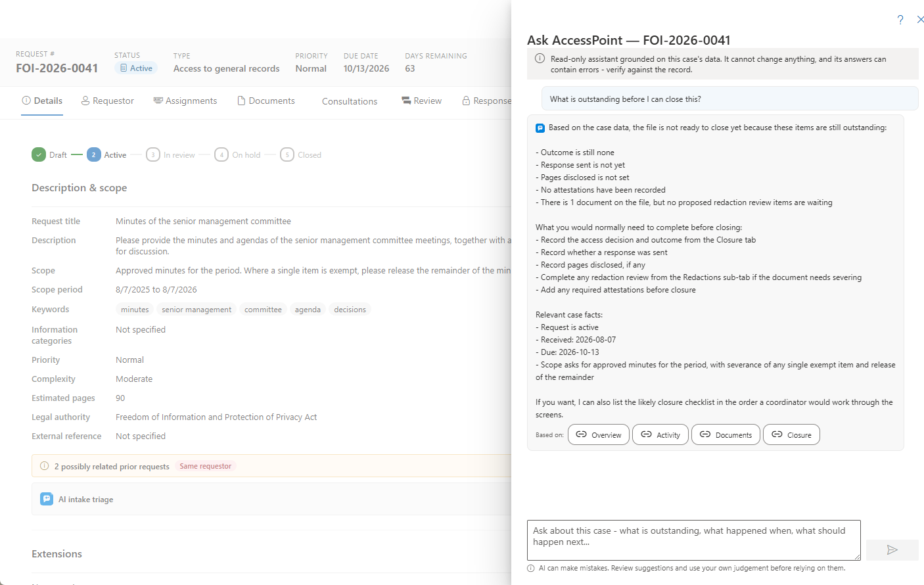
Task: Click the 'Description & scope' heading
Action: (80, 188)
